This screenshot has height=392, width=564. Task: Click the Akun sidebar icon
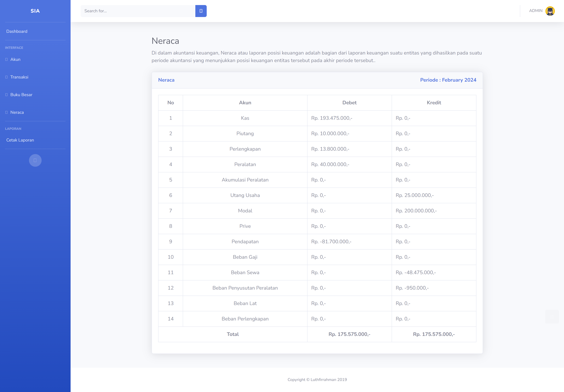6,59
